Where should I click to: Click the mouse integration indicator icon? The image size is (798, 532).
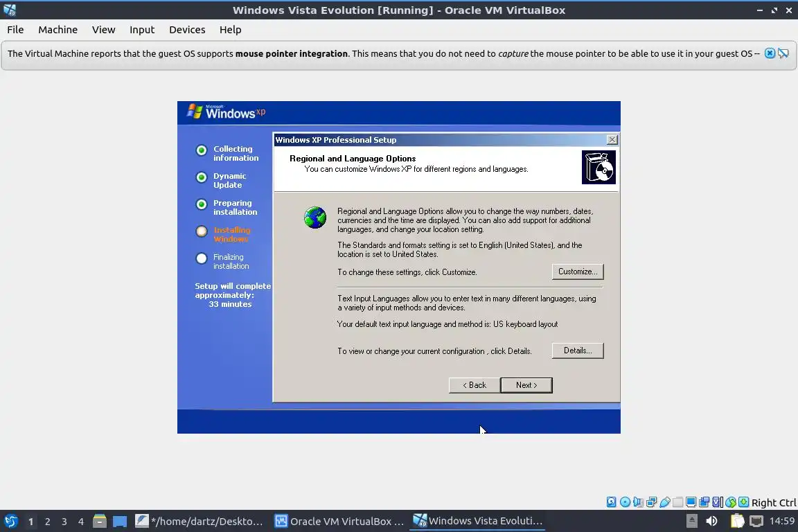(x=731, y=502)
